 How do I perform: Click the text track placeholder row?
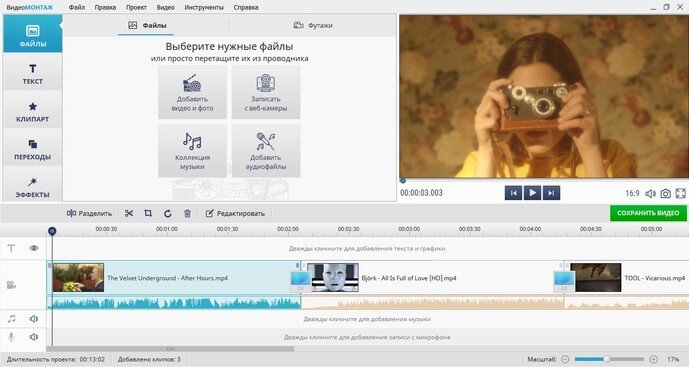[x=367, y=248]
